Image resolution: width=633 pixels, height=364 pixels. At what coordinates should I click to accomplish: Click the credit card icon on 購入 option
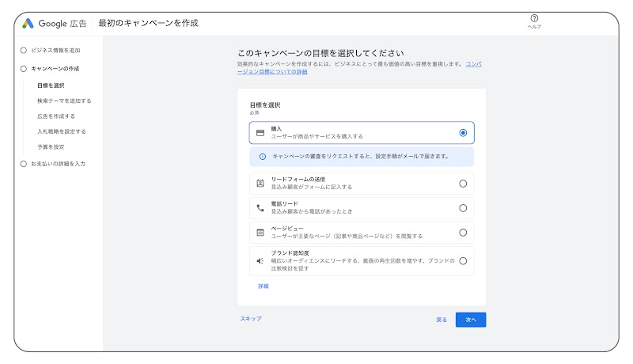[x=260, y=133]
